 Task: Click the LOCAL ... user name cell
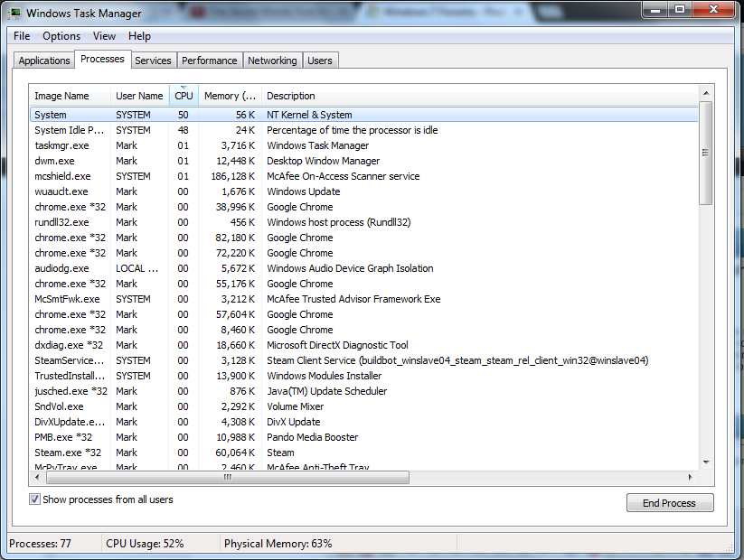(x=137, y=268)
